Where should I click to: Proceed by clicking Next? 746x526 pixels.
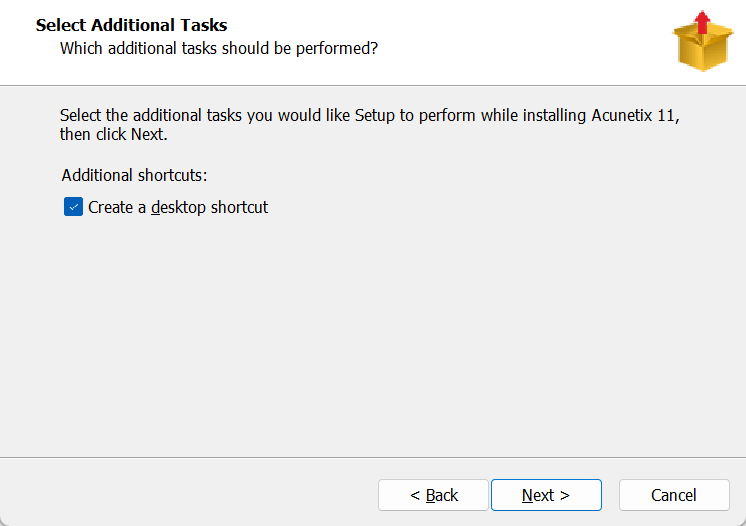click(x=546, y=495)
